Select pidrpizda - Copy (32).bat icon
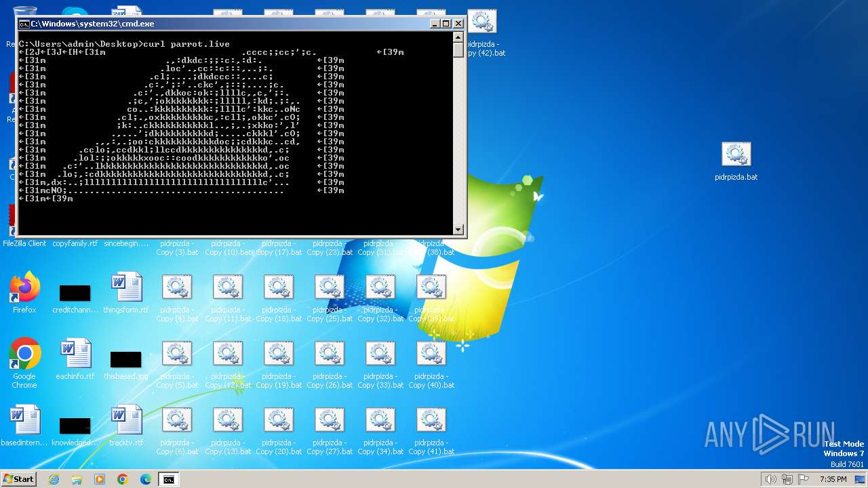 pos(380,287)
